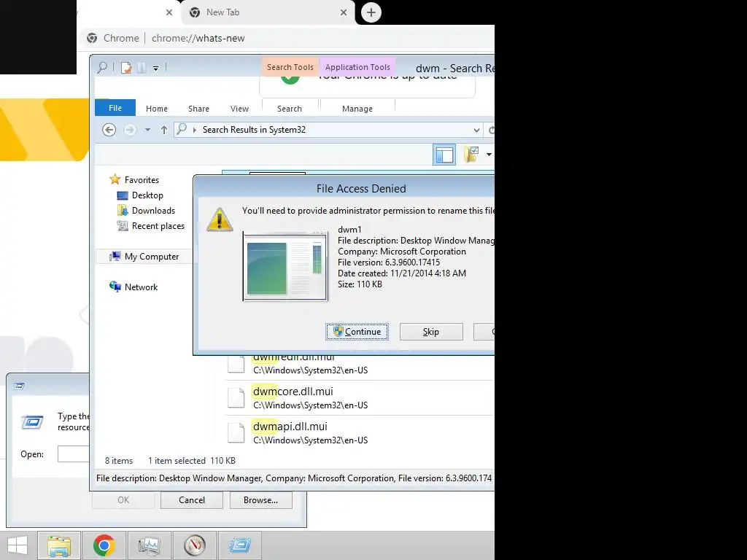Open Downloads in navigation pane
747x560 pixels.
[x=153, y=211]
